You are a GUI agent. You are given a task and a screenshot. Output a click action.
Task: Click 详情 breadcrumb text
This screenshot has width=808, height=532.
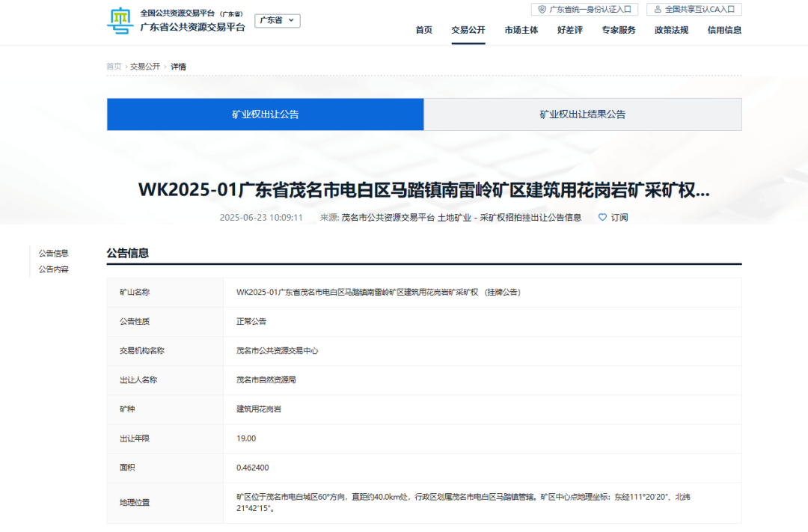coord(178,67)
